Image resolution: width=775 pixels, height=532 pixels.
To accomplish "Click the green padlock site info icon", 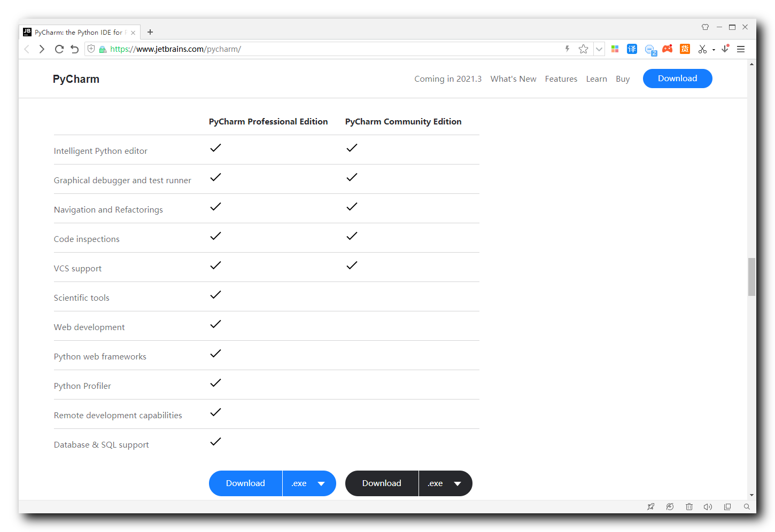I will [103, 49].
